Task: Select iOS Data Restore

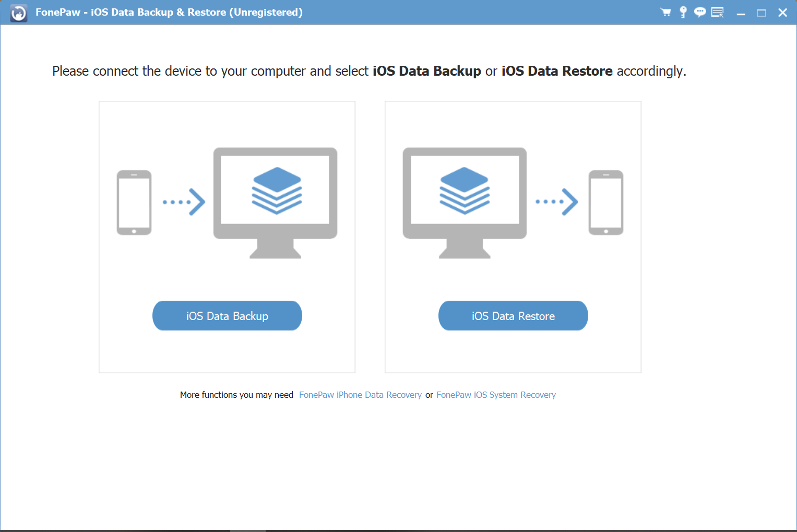Action: (x=513, y=315)
